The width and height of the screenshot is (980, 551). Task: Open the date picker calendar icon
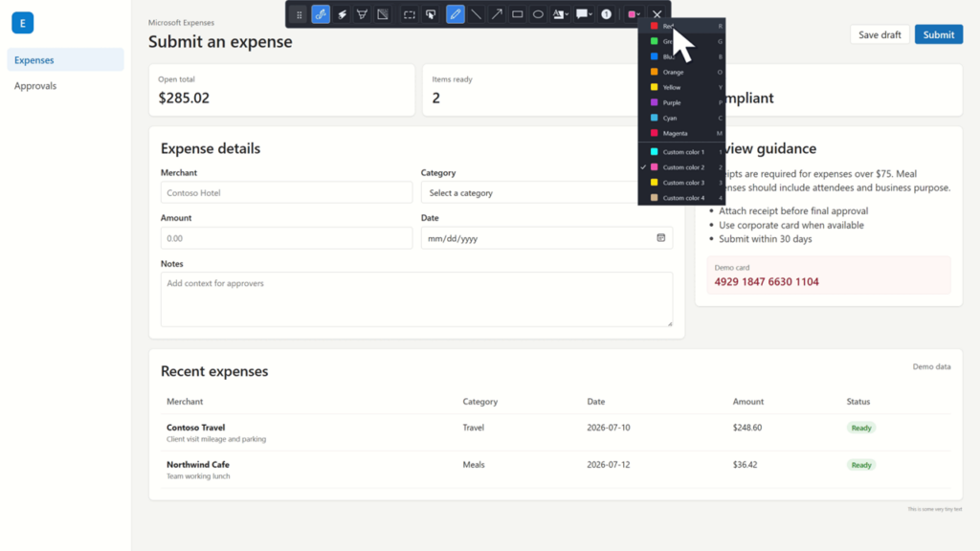[x=660, y=238]
